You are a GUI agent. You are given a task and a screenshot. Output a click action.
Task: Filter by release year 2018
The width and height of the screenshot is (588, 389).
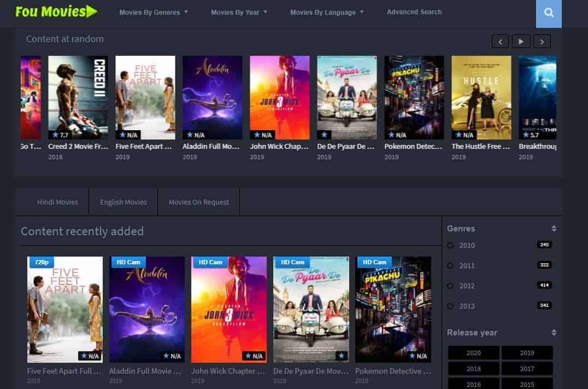(474, 369)
